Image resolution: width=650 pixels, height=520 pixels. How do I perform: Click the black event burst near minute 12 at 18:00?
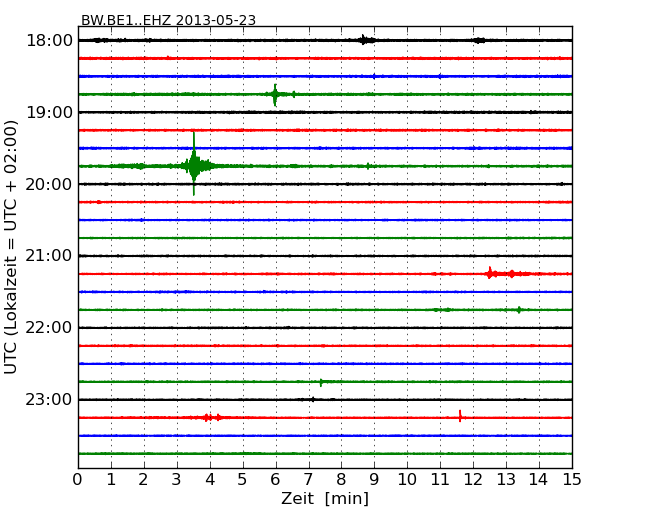pyautogui.click(x=479, y=40)
